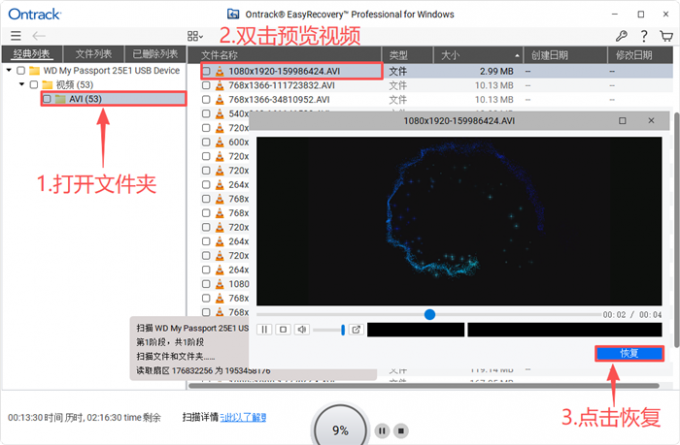Viewport: 680px width, 445px height.
Task: Mute the preview with speaker icon
Action: [302, 330]
